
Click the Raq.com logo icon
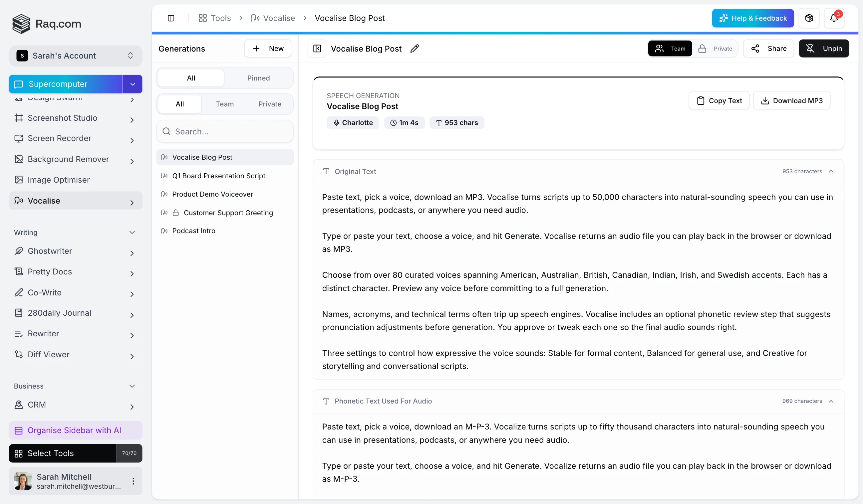21,24
